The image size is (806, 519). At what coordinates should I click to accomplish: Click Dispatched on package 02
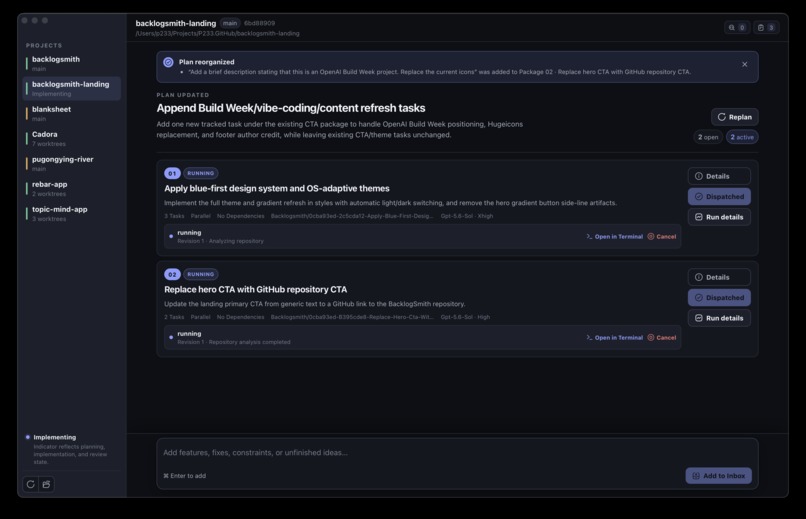tap(719, 298)
